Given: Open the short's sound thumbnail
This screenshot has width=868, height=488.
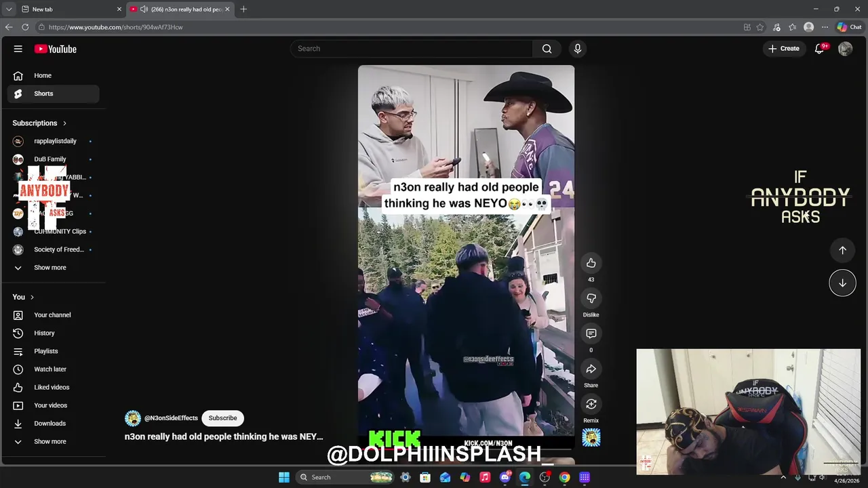Looking at the screenshot, I should click(x=591, y=438).
